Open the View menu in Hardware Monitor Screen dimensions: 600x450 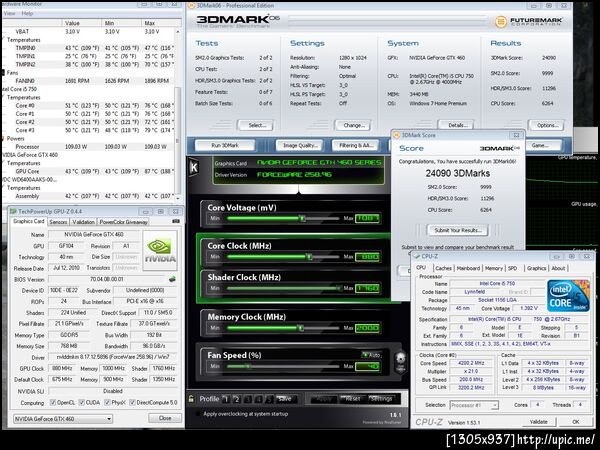pos(9,13)
